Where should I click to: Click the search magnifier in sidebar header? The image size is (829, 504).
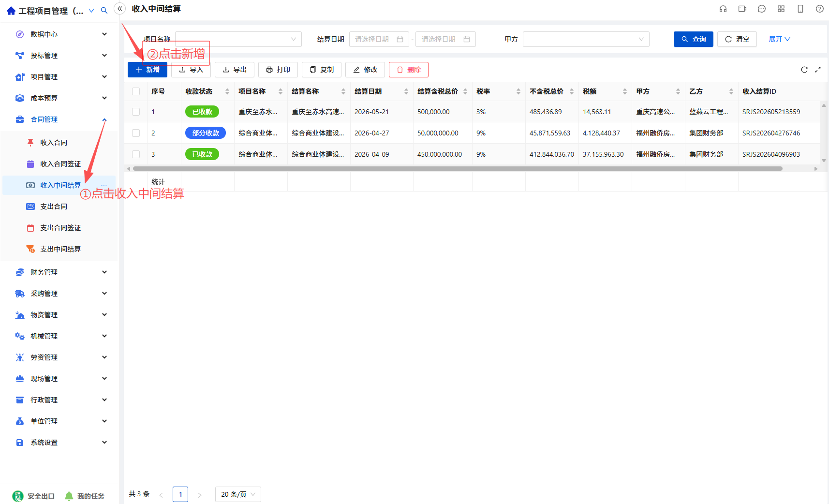[x=104, y=11]
